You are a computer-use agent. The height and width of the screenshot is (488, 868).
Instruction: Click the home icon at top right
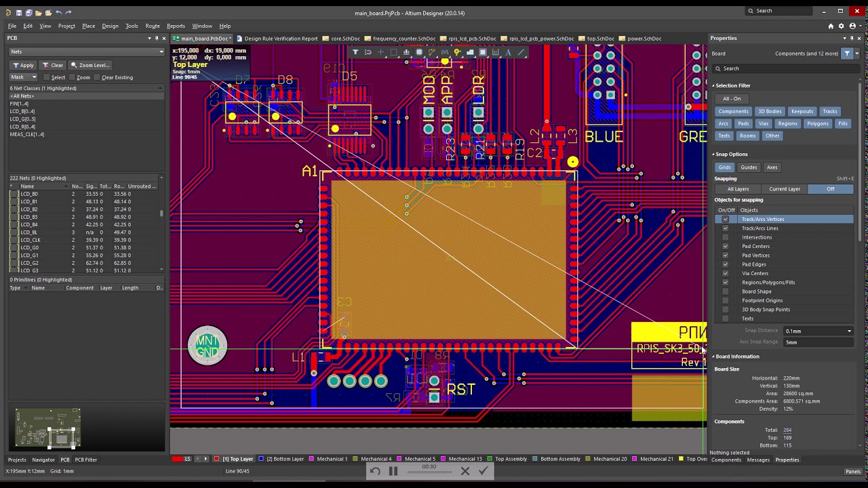(x=831, y=26)
